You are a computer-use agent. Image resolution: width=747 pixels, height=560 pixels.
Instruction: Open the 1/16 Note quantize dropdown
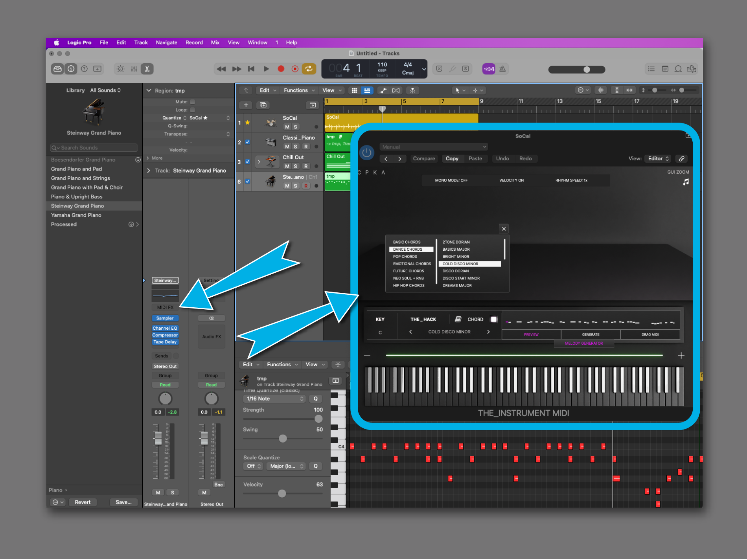(x=274, y=398)
